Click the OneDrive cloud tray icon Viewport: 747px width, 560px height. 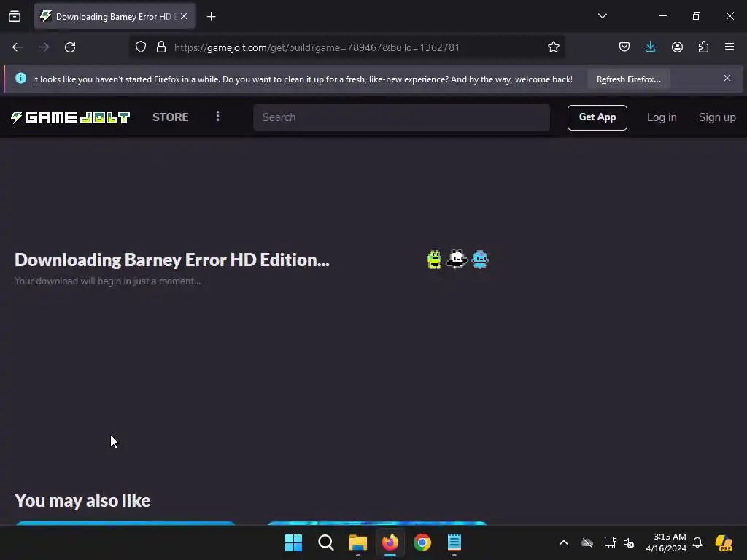587,542
